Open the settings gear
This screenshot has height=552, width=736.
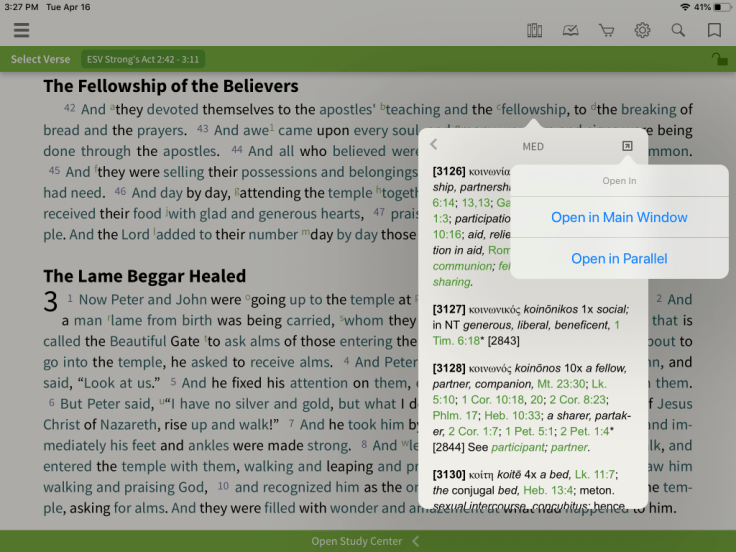click(x=642, y=30)
